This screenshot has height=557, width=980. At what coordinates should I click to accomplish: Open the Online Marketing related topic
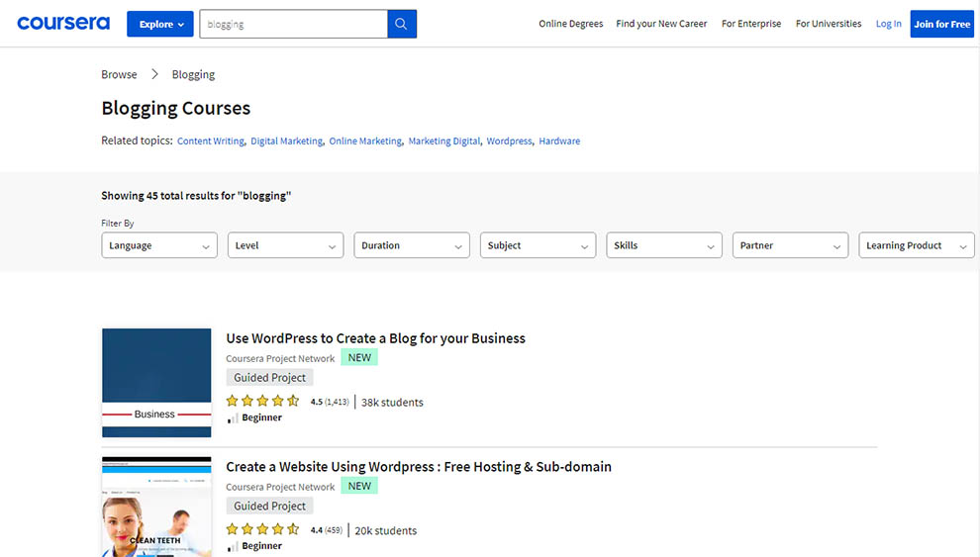365,141
